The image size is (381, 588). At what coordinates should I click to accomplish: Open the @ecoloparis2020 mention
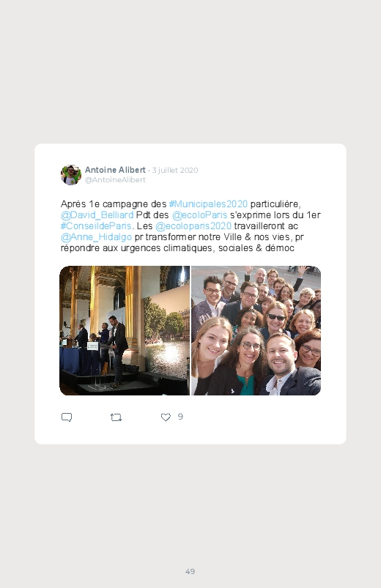[x=193, y=226]
